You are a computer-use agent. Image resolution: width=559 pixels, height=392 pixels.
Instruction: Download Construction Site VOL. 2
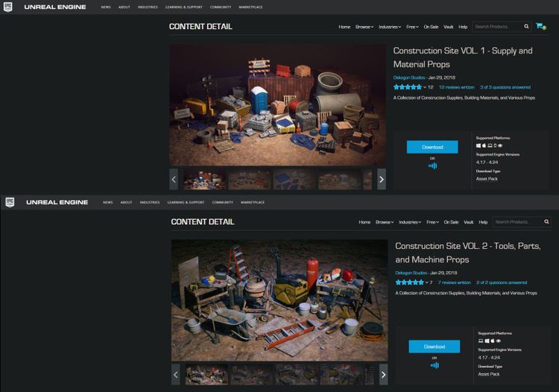point(435,347)
